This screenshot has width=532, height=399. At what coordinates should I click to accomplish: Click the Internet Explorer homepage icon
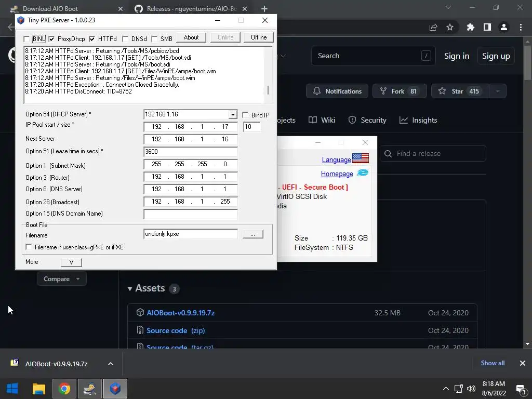(363, 173)
